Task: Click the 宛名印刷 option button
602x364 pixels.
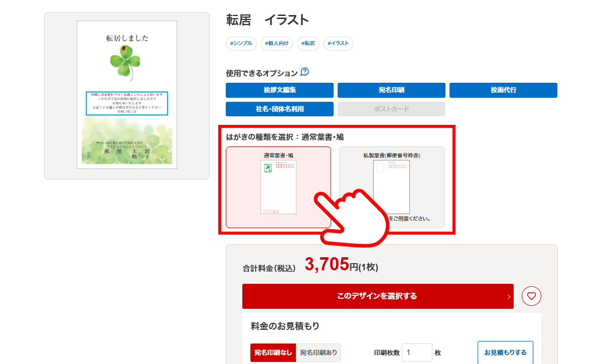Action: click(391, 90)
